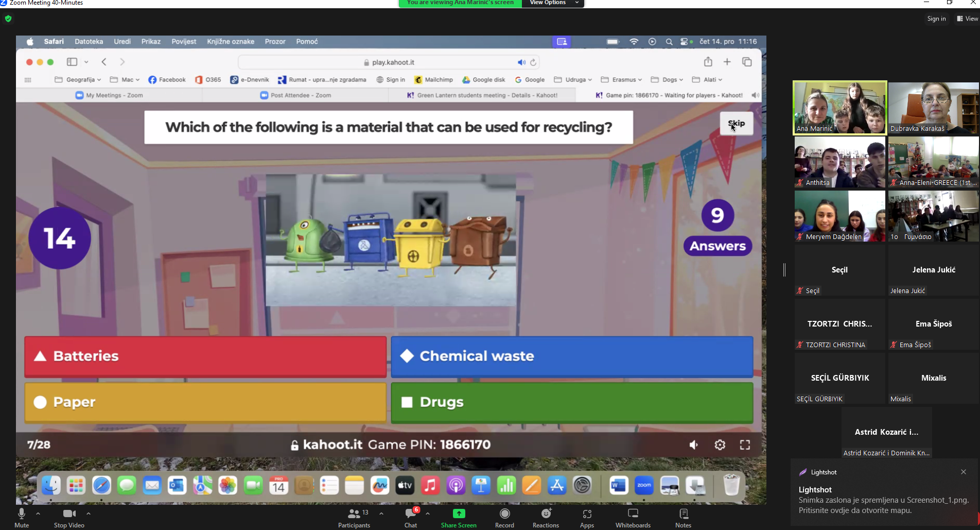Expand the Alati bookmarks folder

707,80
